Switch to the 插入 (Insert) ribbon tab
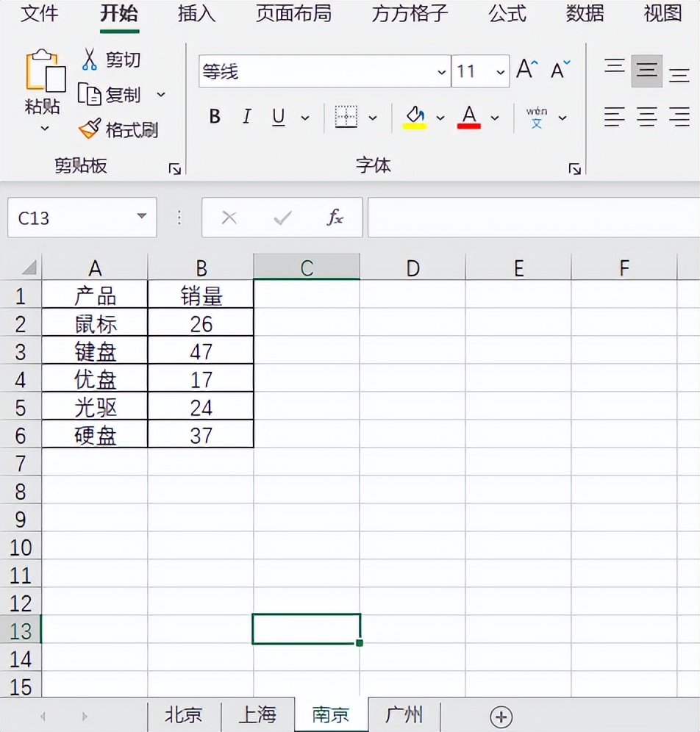The height and width of the screenshot is (732, 700). click(x=196, y=13)
